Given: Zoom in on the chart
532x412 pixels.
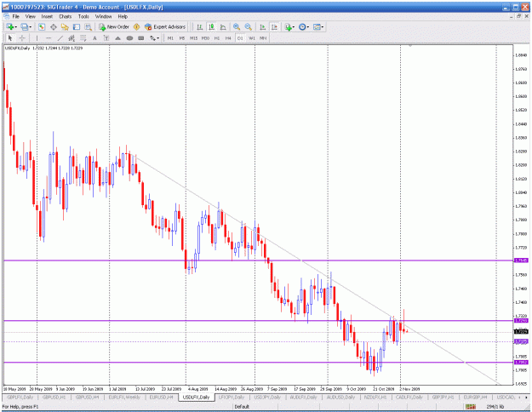Looking at the screenshot, I should (237, 26).
